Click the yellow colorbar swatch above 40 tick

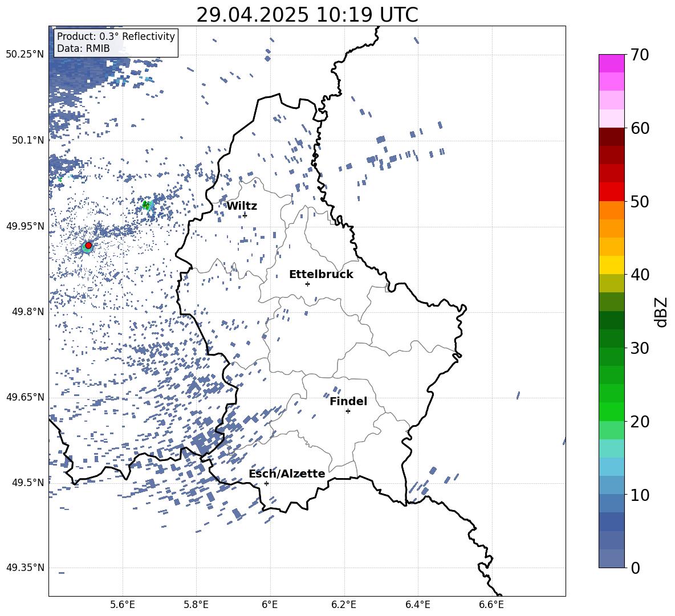click(611, 265)
